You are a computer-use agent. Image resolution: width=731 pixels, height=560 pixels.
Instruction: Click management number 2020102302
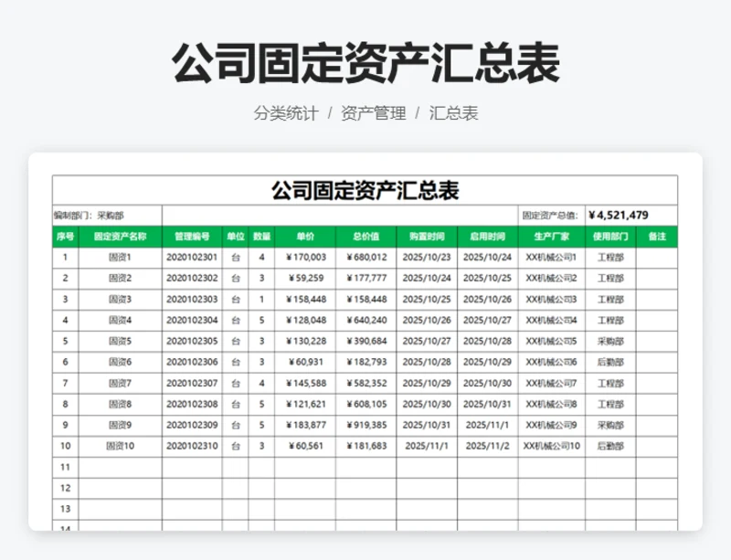(x=192, y=279)
